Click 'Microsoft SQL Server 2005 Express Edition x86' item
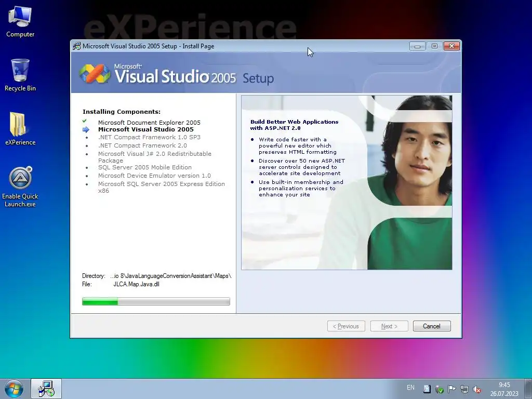 click(162, 187)
